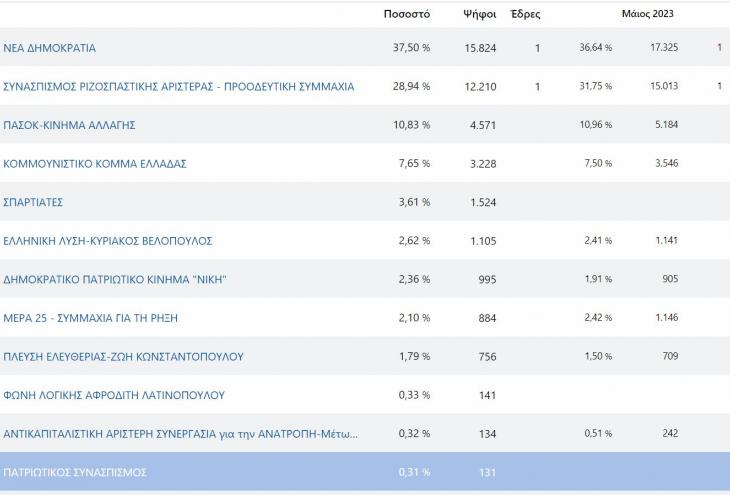The height and width of the screenshot is (495, 730).
Task: Click the Μάιος 2023 column header
Action: (x=648, y=14)
